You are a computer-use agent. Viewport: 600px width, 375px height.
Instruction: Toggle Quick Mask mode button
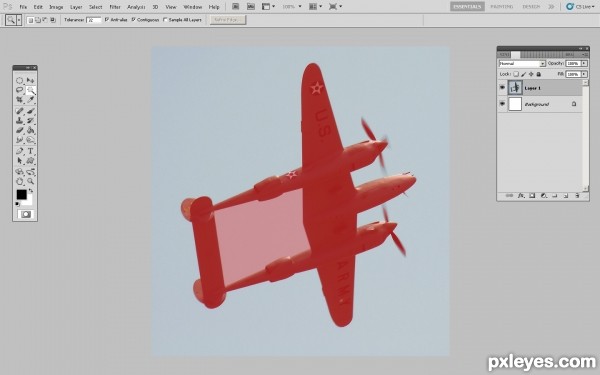click(26, 214)
